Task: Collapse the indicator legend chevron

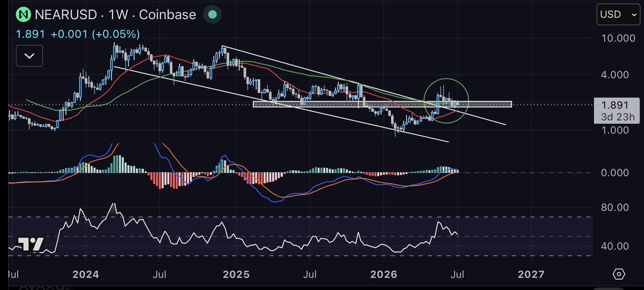Action: (x=28, y=55)
